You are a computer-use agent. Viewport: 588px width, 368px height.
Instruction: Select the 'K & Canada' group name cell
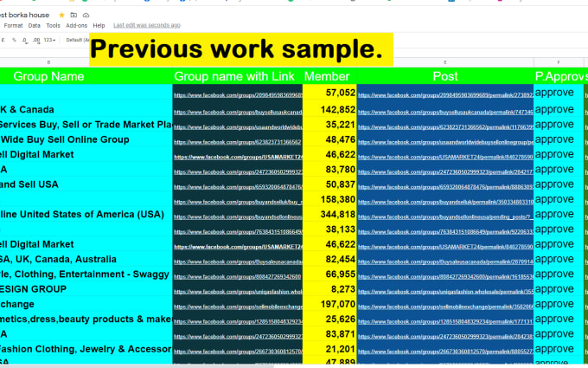click(86, 109)
